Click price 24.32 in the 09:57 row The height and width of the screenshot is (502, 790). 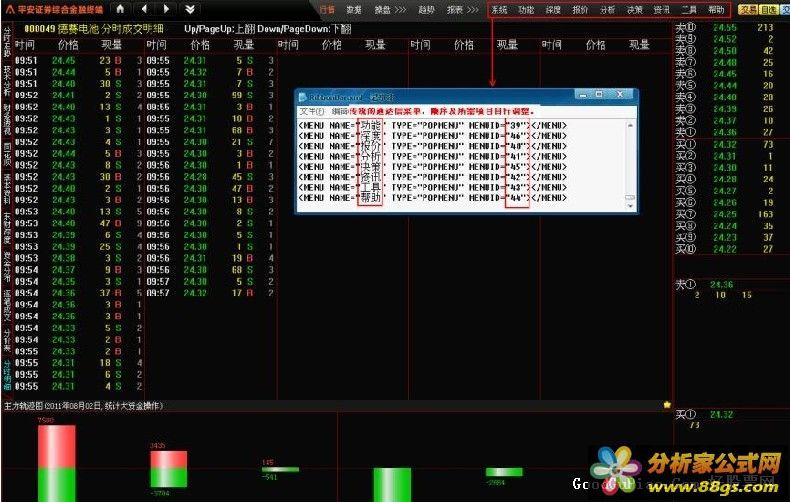(195, 293)
